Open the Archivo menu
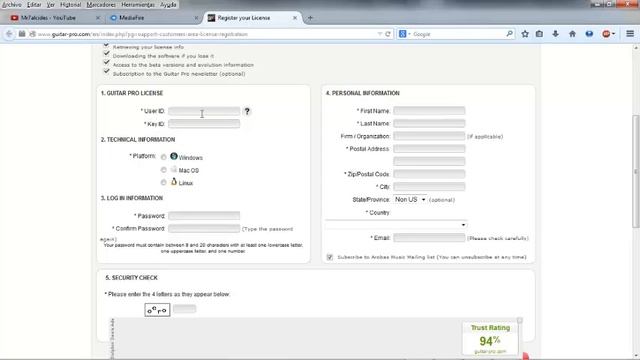This screenshot has width=640, height=360. pos(11,5)
